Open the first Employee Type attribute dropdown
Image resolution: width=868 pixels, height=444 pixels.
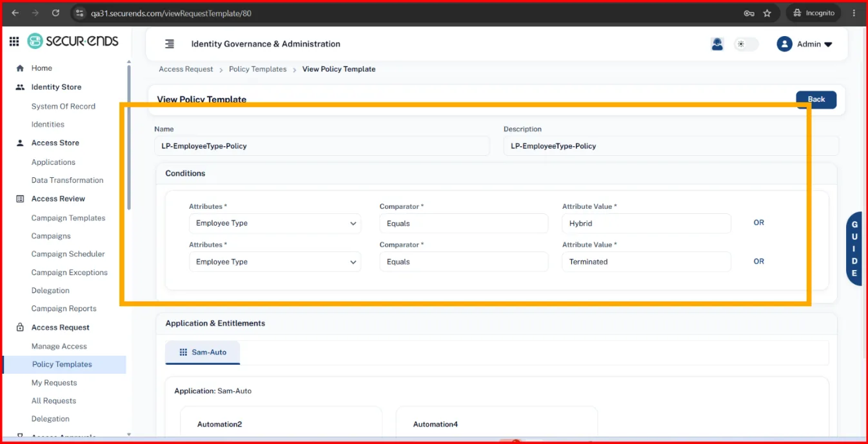[275, 224]
